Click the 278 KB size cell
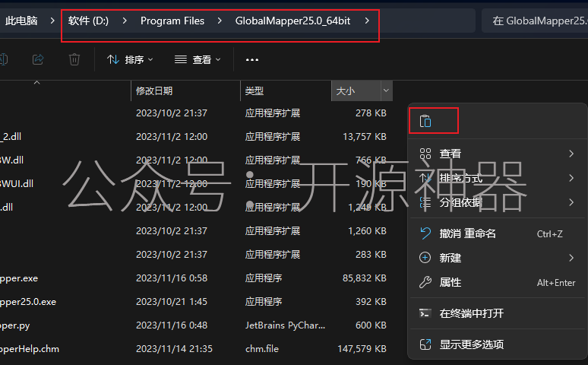The image size is (588, 365). (371, 113)
